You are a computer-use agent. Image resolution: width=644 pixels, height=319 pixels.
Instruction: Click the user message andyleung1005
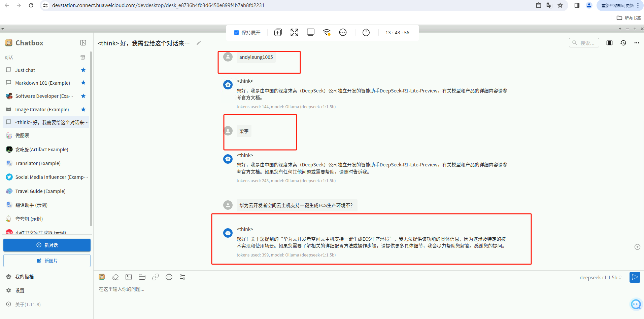click(256, 57)
